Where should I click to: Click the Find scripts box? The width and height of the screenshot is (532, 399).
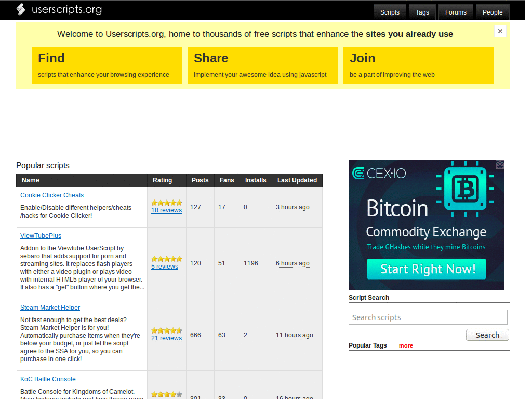pyautogui.click(x=107, y=65)
